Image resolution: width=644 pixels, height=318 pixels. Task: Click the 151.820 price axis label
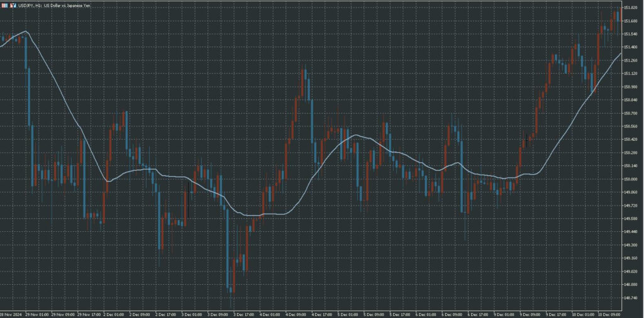[630, 8]
